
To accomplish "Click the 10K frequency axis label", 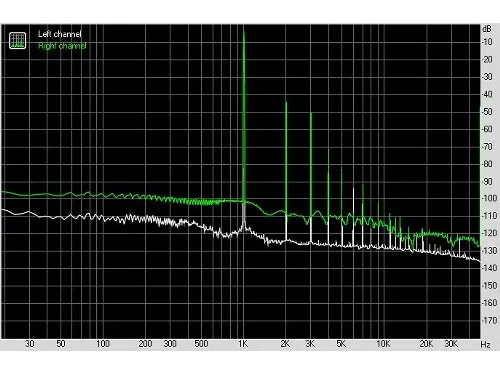I will pos(383,344).
